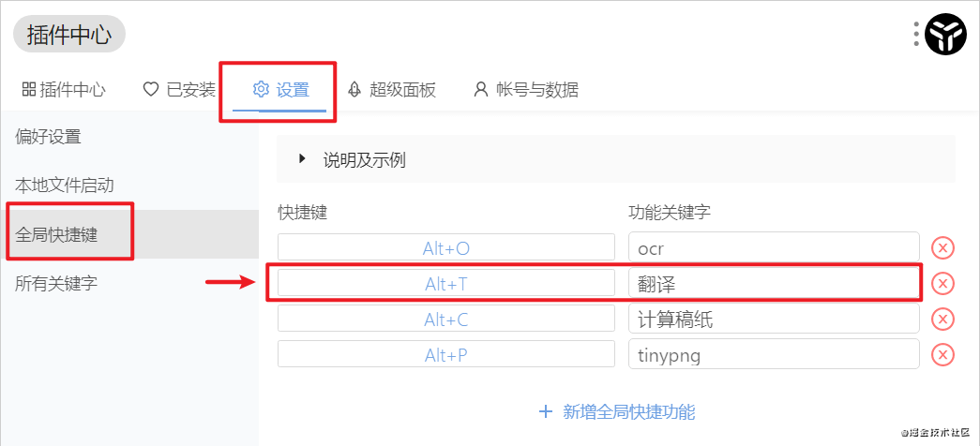
Task: Edit the 计算稿纸 keyword field
Action: point(773,320)
